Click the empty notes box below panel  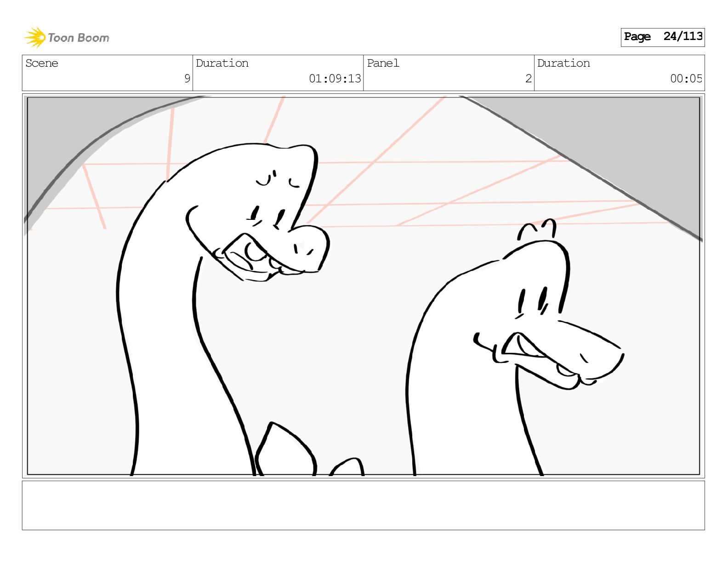click(364, 506)
